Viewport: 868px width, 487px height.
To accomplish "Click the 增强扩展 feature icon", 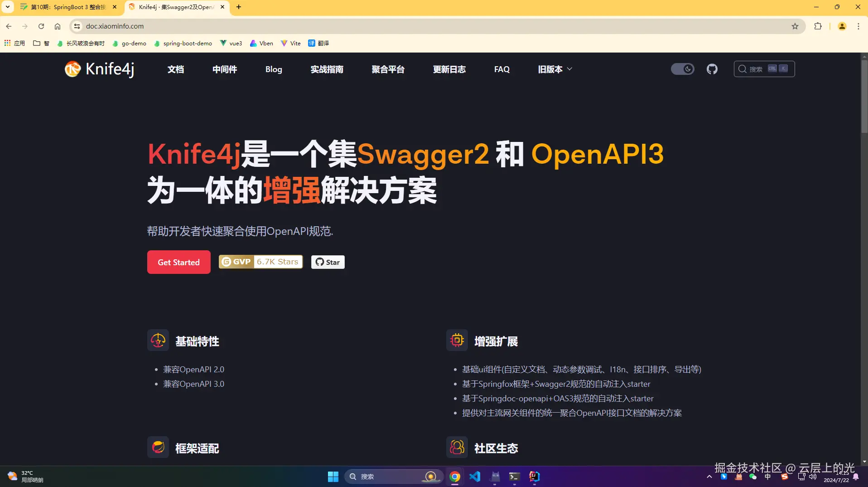I will click(x=457, y=340).
